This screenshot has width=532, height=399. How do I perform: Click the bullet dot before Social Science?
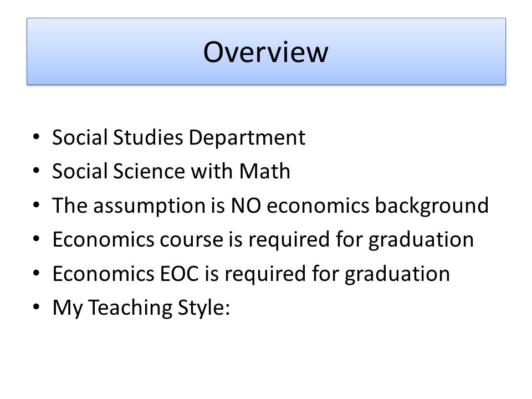[x=37, y=171]
